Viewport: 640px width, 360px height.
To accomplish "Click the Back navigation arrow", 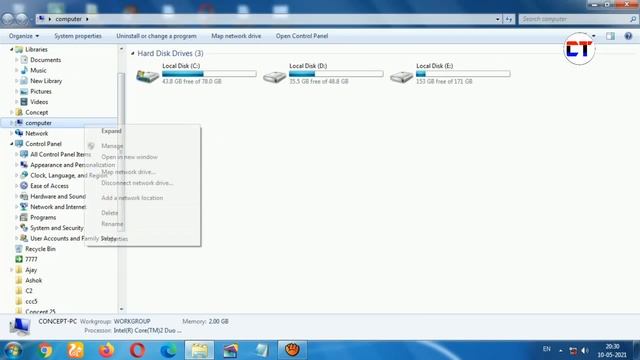I will pos(8,19).
